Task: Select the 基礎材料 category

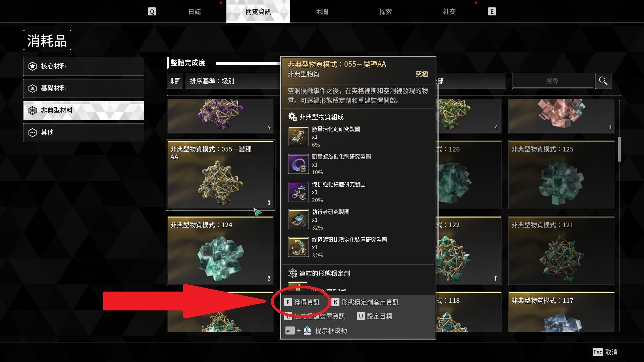Action: [x=84, y=88]
